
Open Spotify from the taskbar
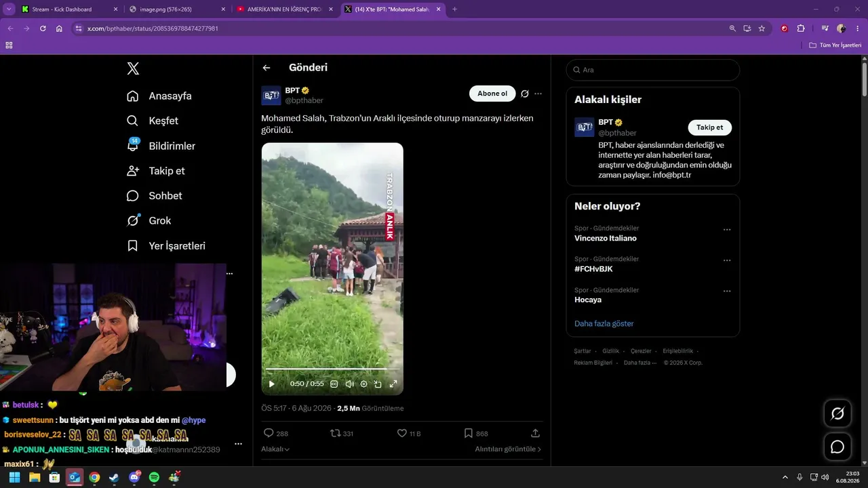[x=154, y=477]
